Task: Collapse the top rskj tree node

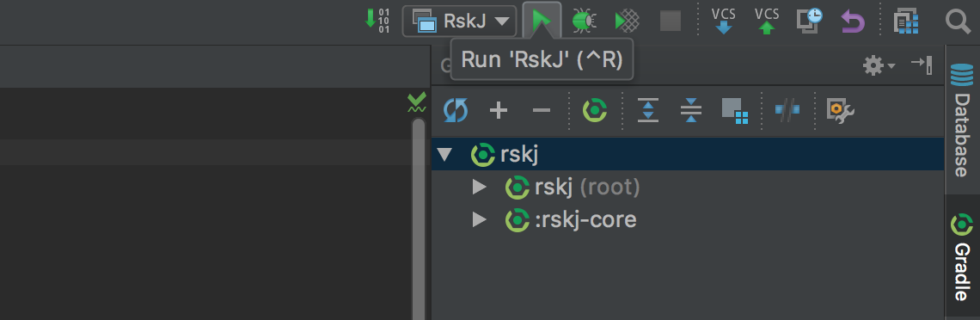Action: pyautogui.click(x=444, y=154)
